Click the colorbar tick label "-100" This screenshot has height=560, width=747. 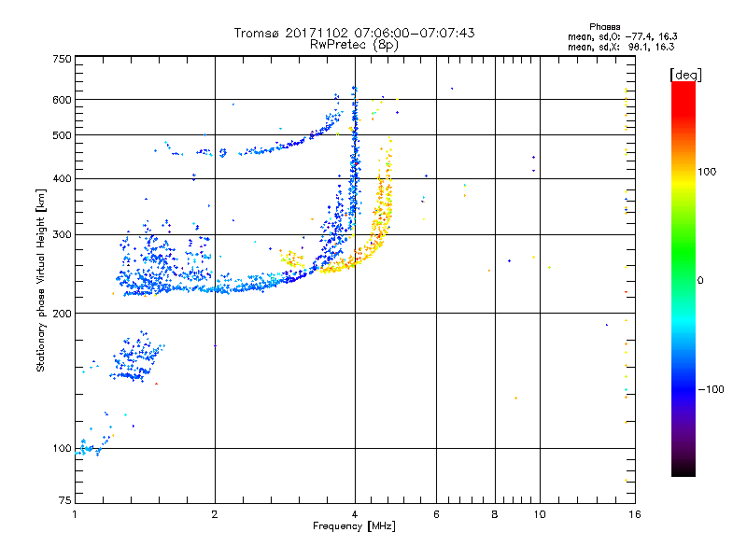712,389
